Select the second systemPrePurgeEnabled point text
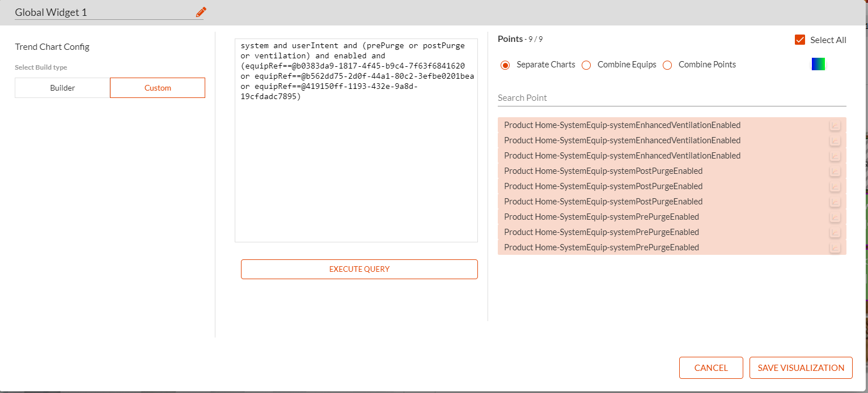Viewport: 868px width, 393px height. coord(602,232)
